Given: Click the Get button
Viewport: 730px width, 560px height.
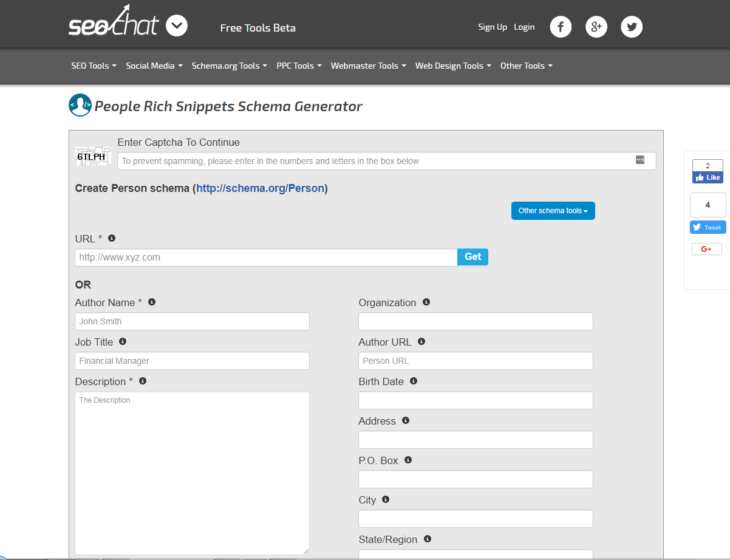Looking at the screenshot, I should [x=472, y=257].
